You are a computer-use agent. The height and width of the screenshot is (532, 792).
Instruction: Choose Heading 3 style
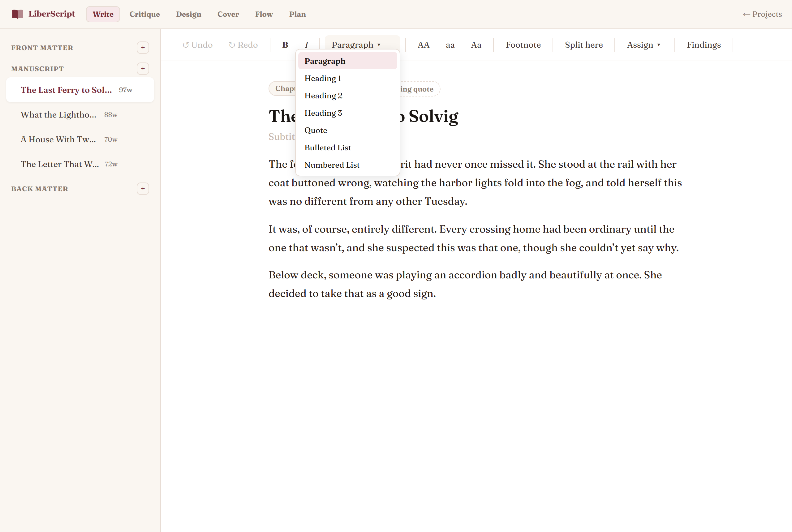coord(347,113)
